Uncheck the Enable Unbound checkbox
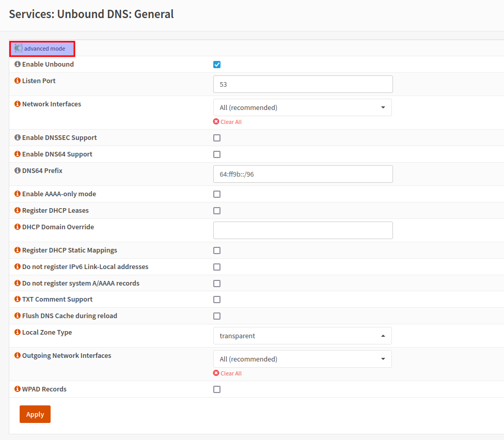 point(217,65)
